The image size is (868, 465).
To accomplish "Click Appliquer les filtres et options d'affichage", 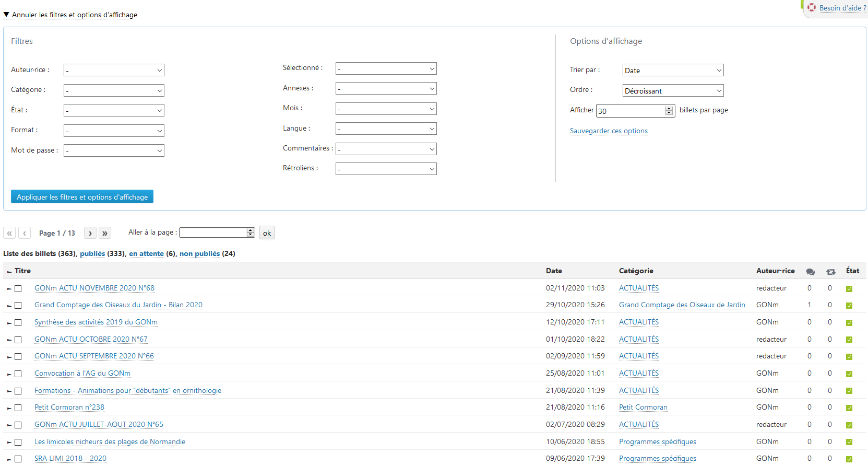I will click(82, 197).
